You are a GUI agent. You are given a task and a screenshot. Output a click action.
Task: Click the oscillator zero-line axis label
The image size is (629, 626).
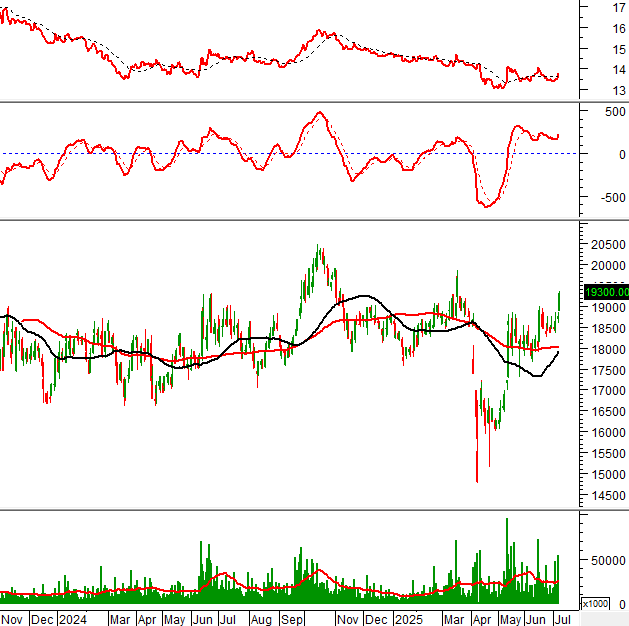[x=622, y=155]
